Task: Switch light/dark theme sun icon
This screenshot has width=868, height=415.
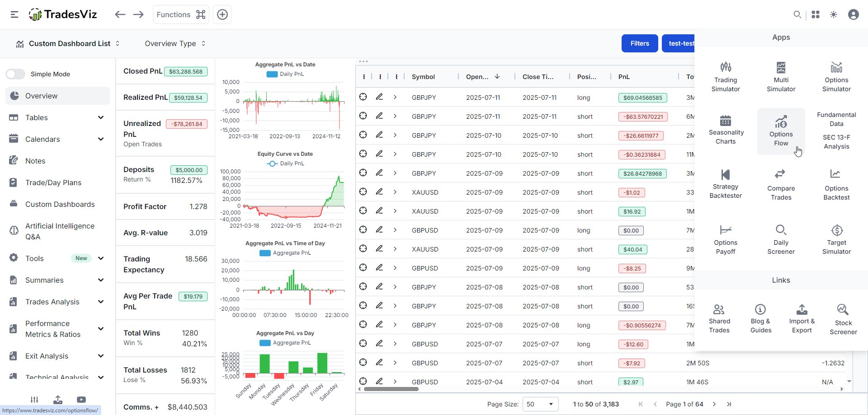Action: tap(834, 14)
